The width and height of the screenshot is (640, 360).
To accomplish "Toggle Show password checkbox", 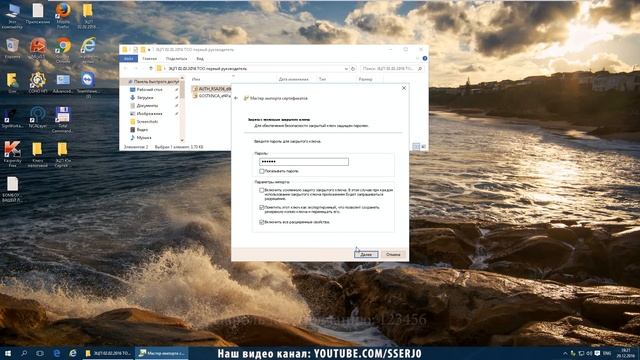I will (x=262, y=171).
